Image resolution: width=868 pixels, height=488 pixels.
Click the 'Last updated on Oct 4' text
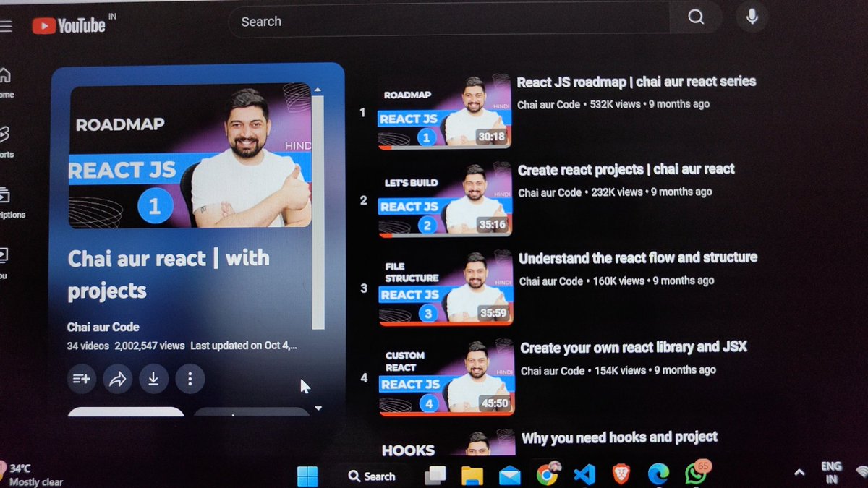[244, 346]
